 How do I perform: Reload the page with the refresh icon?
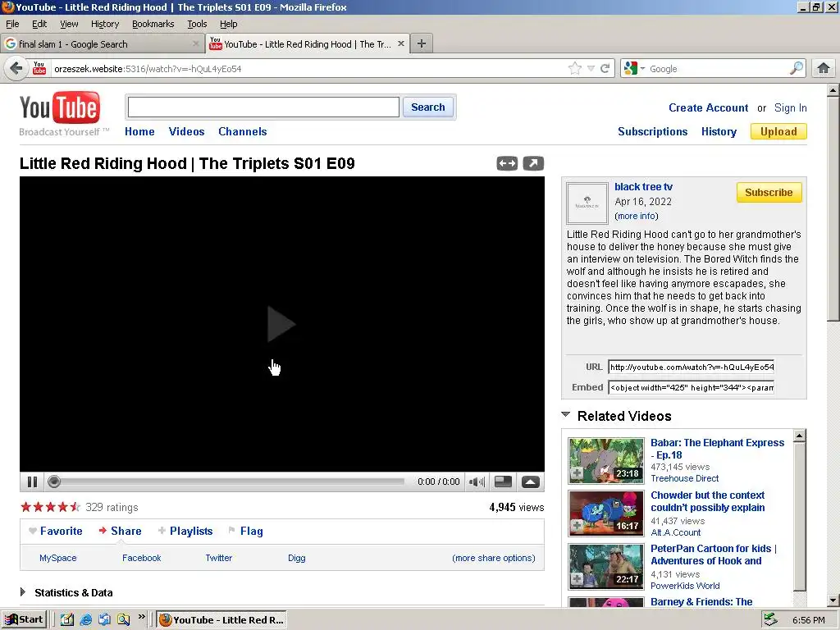(x=605, y=69)
